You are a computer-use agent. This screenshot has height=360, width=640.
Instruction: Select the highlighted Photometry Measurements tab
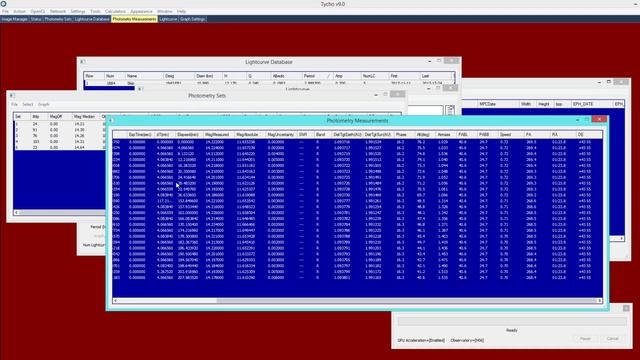134,19
